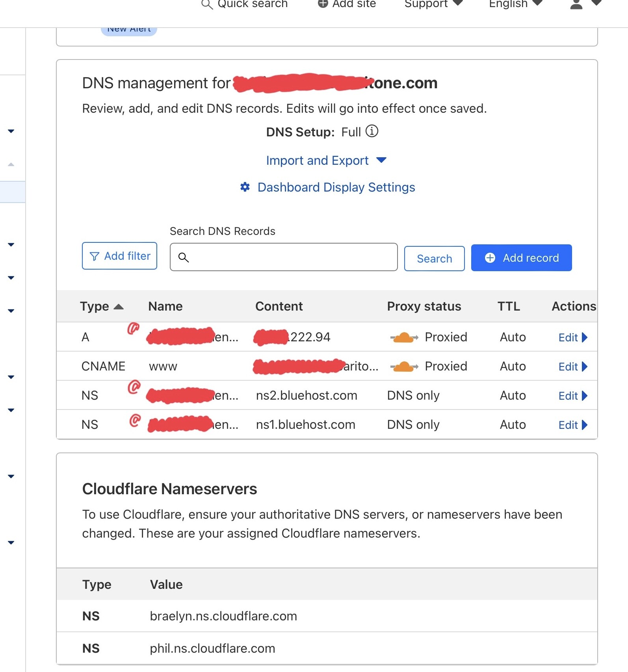Click DNS only status for ns1.bluehost.com
Image resolution: width=628 pixels, height=672 pixels.
click(x=413, y=424)
